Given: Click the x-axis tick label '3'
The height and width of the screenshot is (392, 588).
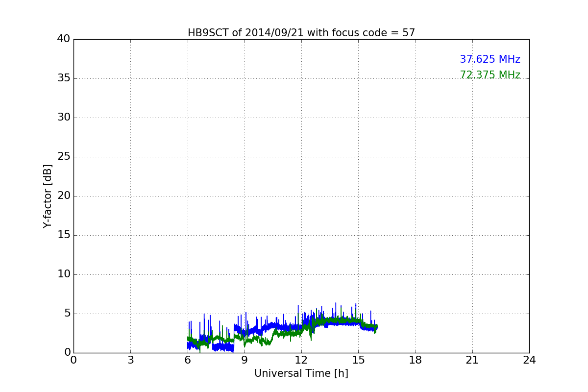Looking at the screenshot, I should (x=130, y=360).
